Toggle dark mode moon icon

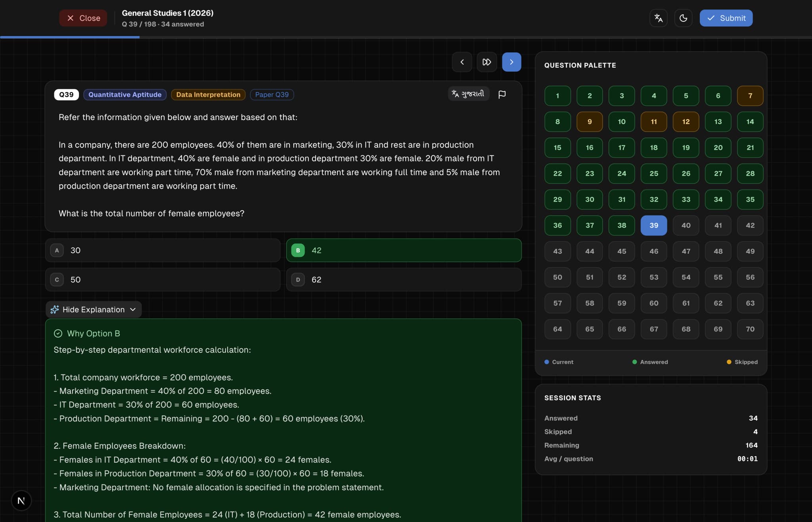pyautogui.click(x=683, y=18)
